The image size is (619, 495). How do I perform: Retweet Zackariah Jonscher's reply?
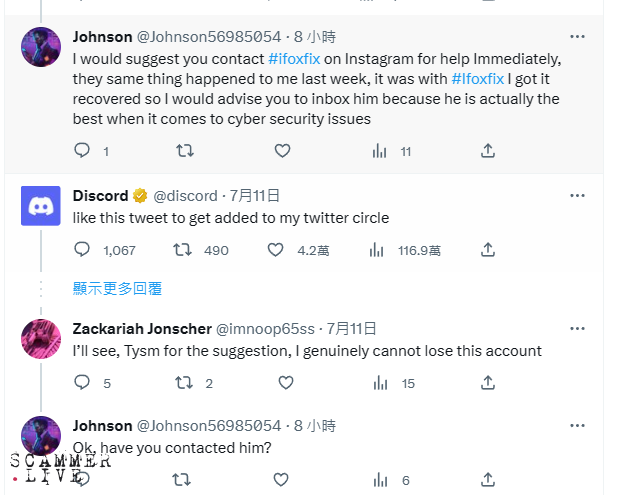tap(184, 383)
